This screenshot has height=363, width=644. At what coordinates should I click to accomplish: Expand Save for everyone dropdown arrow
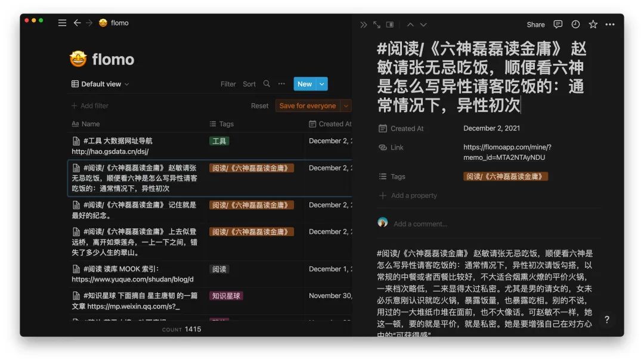(346, 106)
